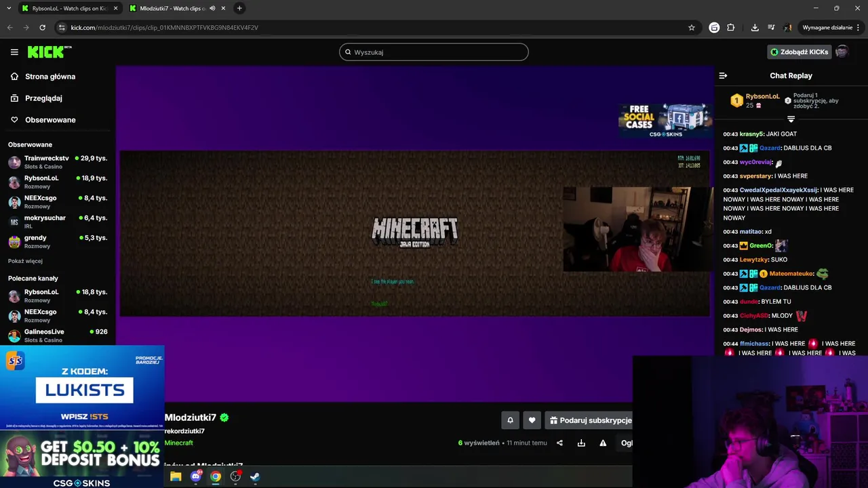The image size is (868, 488).
Task: Open grendy followed channel
Action: pos(58,242)
